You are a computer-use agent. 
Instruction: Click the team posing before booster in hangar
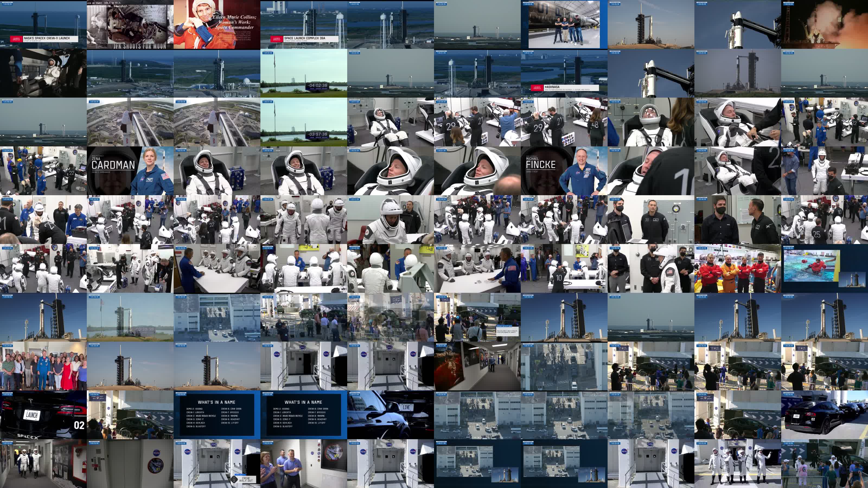564,24
